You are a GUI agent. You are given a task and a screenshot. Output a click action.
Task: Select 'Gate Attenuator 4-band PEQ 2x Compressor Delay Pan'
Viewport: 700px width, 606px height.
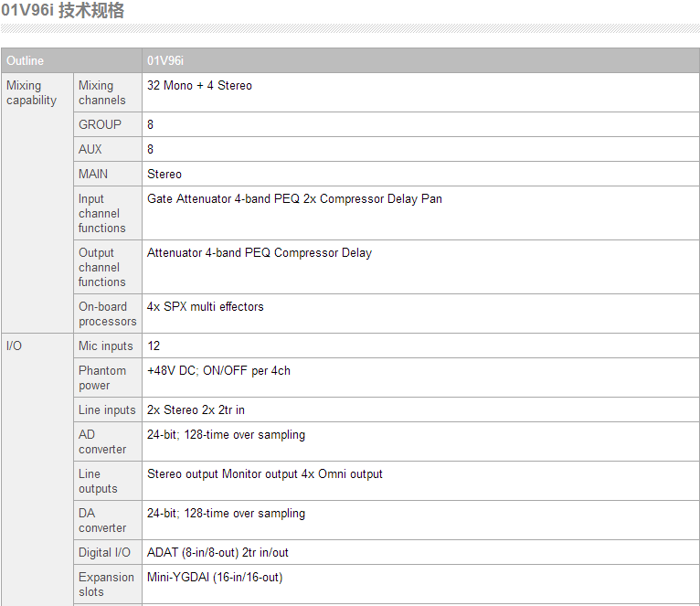(x=294, y=198)
